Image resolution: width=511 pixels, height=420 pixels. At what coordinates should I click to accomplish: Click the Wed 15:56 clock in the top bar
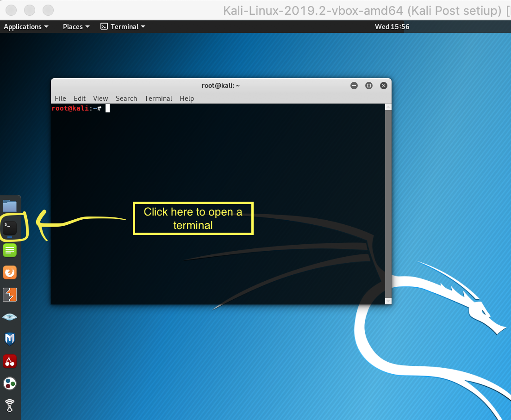click(392, 27)
